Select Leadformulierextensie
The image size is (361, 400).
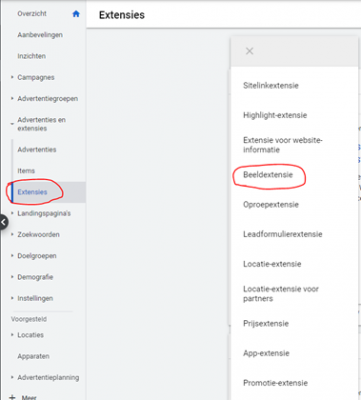pyautogui.click(x=283, y=234)
